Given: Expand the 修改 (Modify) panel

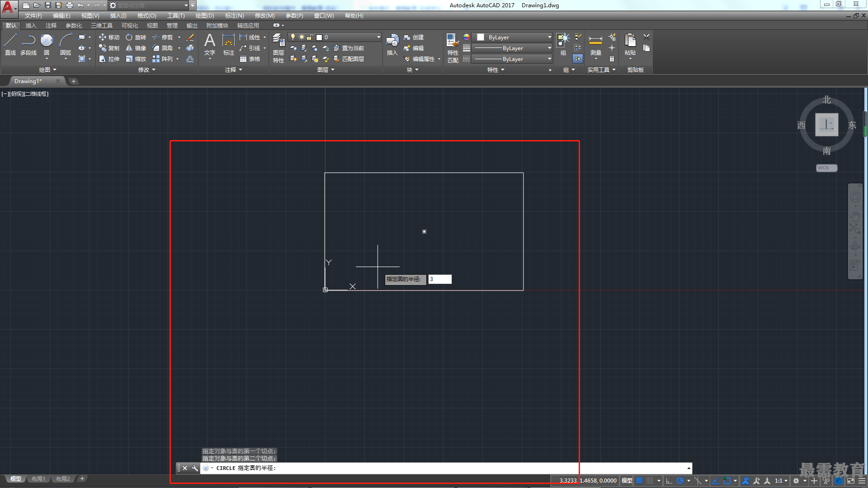Looking at the screenshot, I should (147, 70).
